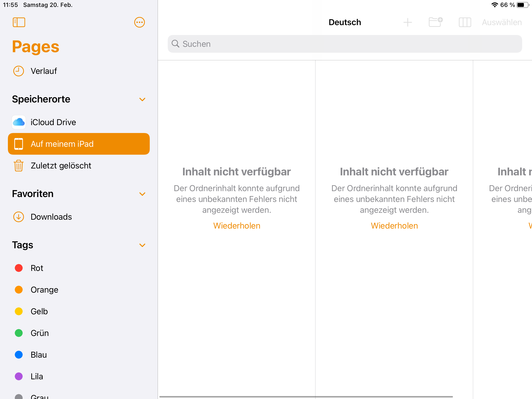Viewport: 532px width, 399px height.
Task: Switch view using column layout icon
Action: (465, 22)
